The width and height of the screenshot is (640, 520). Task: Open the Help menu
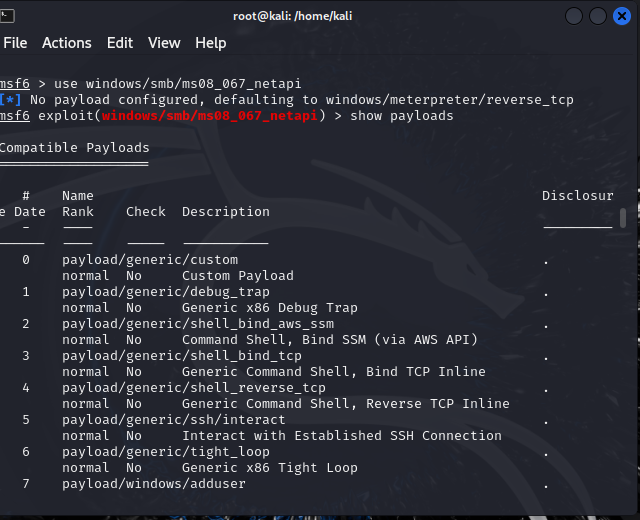[211, 43]
